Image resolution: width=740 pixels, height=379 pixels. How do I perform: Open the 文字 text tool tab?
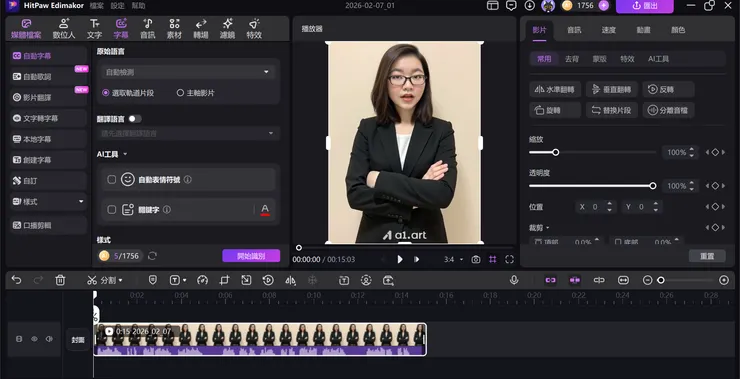94,29
